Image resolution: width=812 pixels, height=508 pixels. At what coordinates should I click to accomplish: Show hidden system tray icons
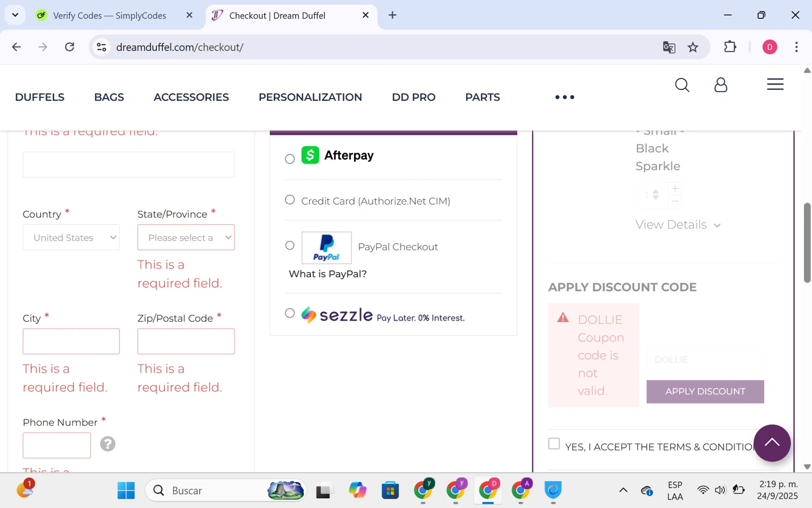pyautogui.click(x=623, y=491)
